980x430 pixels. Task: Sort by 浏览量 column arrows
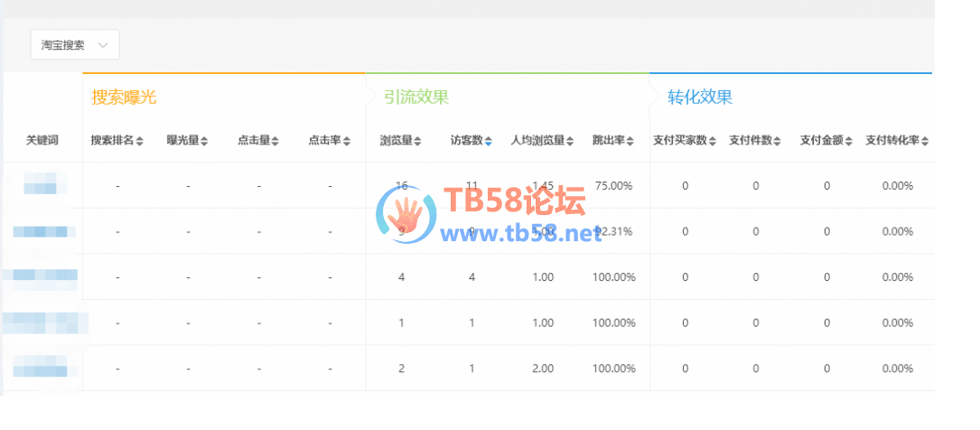tap(417, 141)
